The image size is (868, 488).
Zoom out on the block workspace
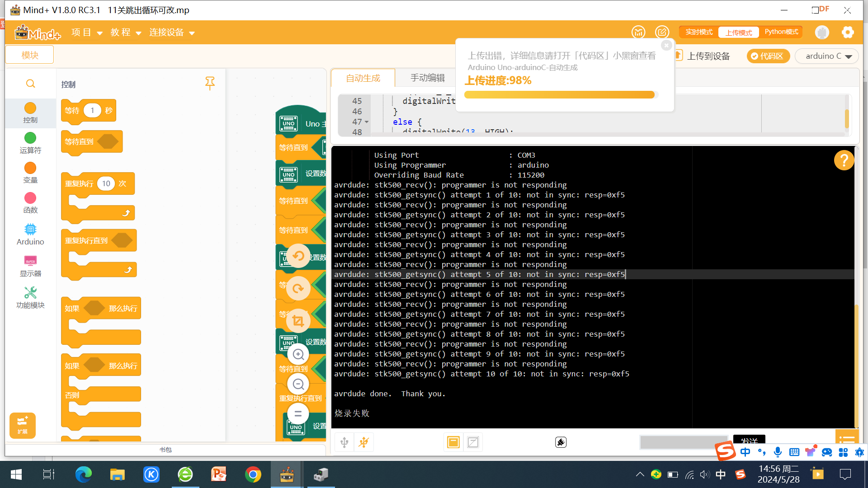coord(298,384)
